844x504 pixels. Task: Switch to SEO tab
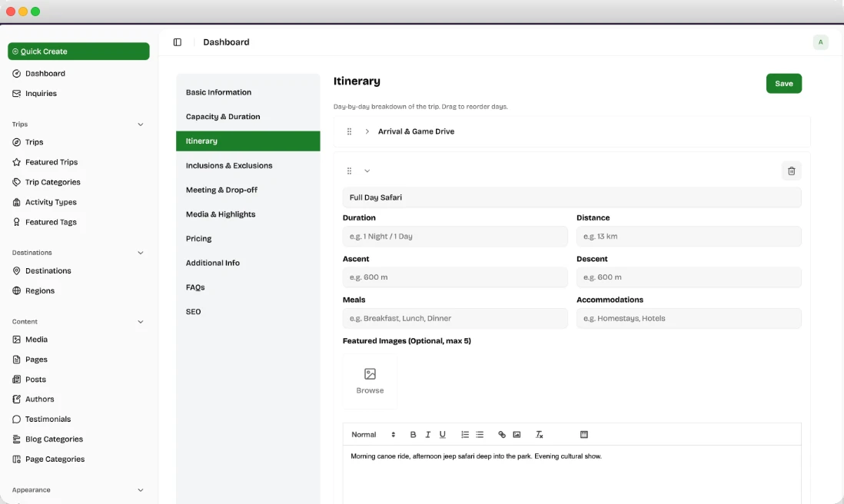(248, 311)
